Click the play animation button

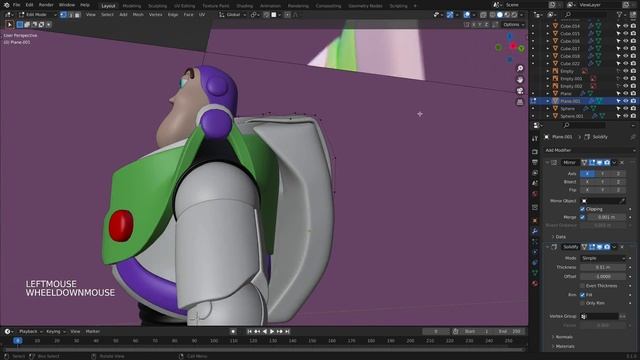(x=272, y=331)
